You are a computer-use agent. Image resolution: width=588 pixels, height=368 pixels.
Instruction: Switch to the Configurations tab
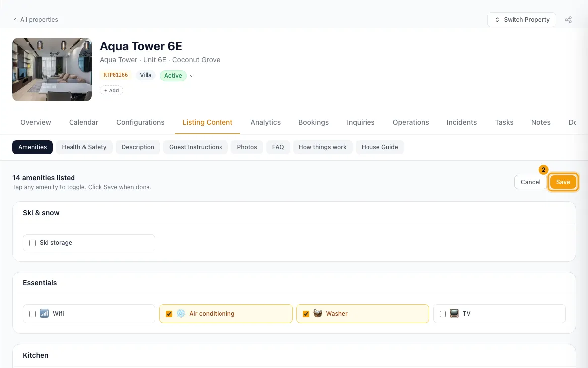point(140,122)
